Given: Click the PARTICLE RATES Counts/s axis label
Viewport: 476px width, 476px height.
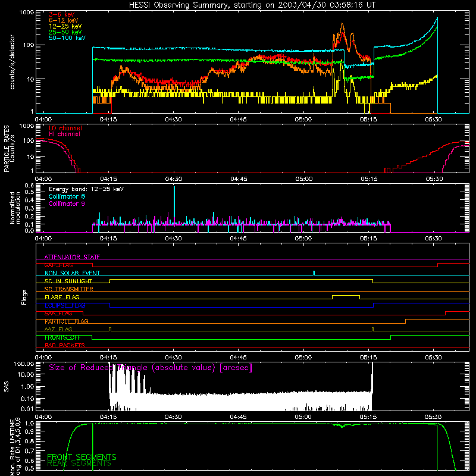Looking at the screenshot, I should (9, 149).
